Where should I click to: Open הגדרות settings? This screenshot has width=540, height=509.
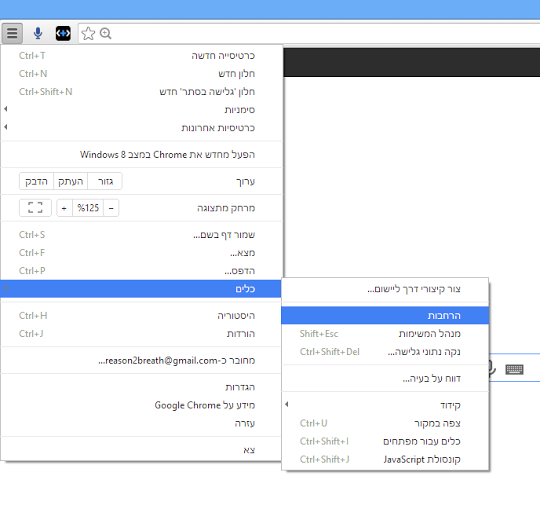(x=141, y=387)
